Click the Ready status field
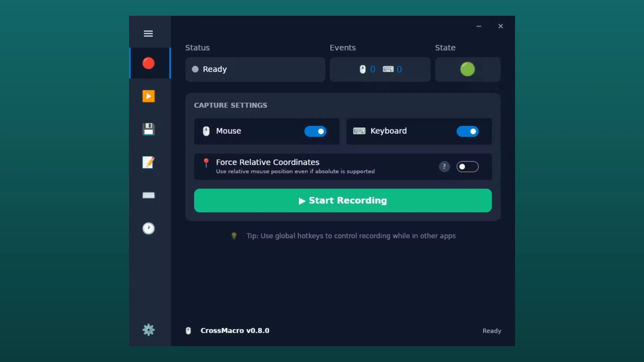The width and height of the screenshot is (644, 362). point(255,69)
